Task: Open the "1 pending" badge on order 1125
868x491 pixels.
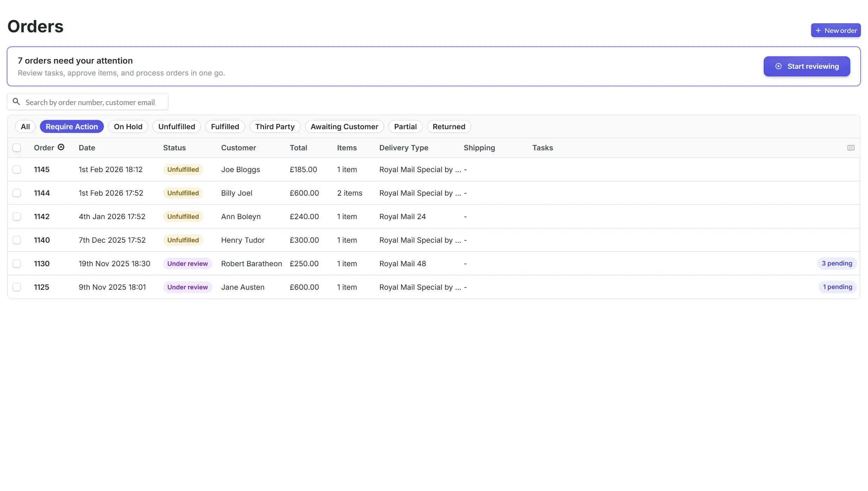Action: (x=837, y=287)
